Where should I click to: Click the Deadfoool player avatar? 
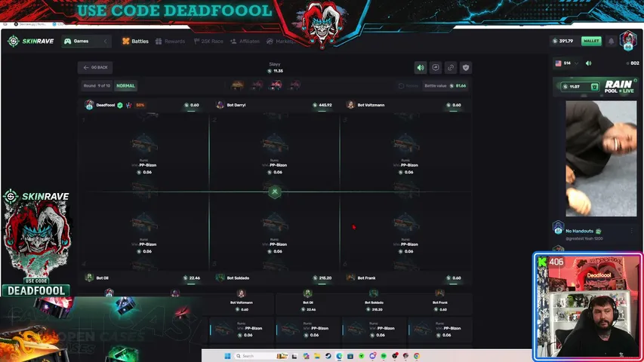[x=89, y=105]
